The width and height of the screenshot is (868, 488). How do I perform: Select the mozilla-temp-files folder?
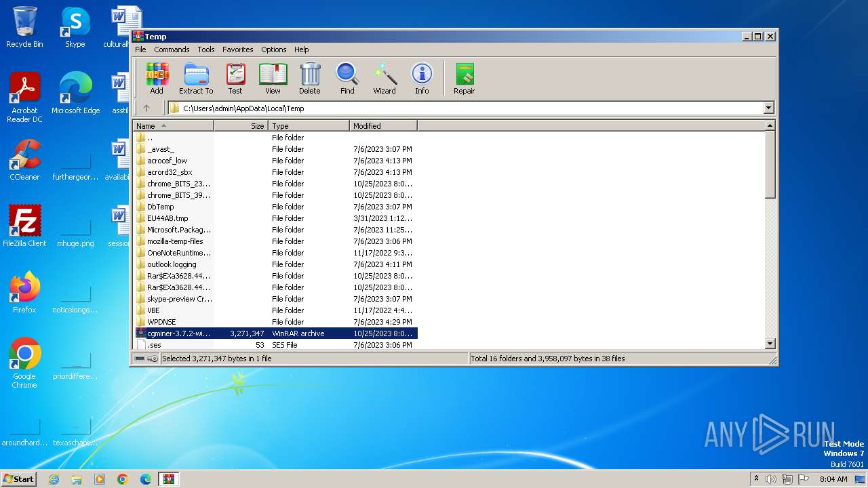pyautogui.click(x=275, y=241)
